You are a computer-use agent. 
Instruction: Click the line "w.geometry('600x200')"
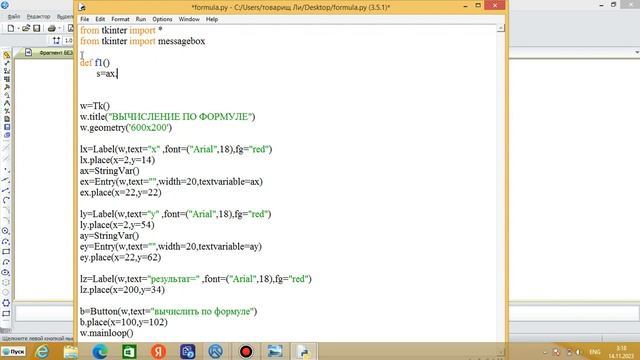126,127
